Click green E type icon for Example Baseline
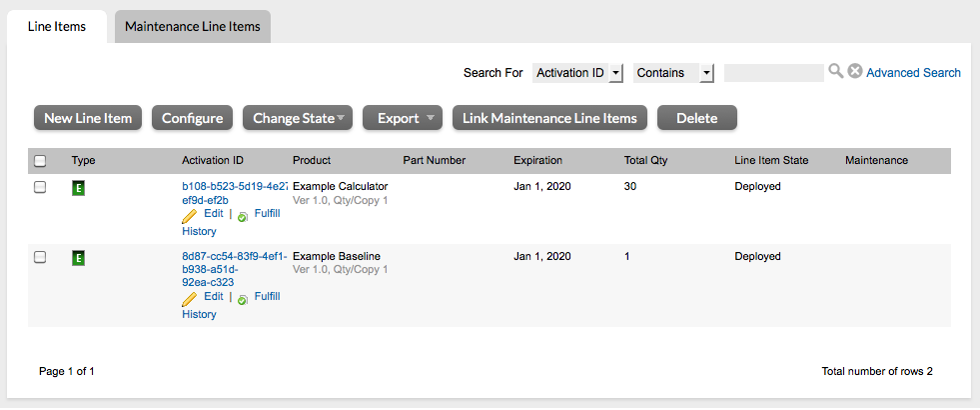Screen dimensions: 980x410 coord(79,258)
